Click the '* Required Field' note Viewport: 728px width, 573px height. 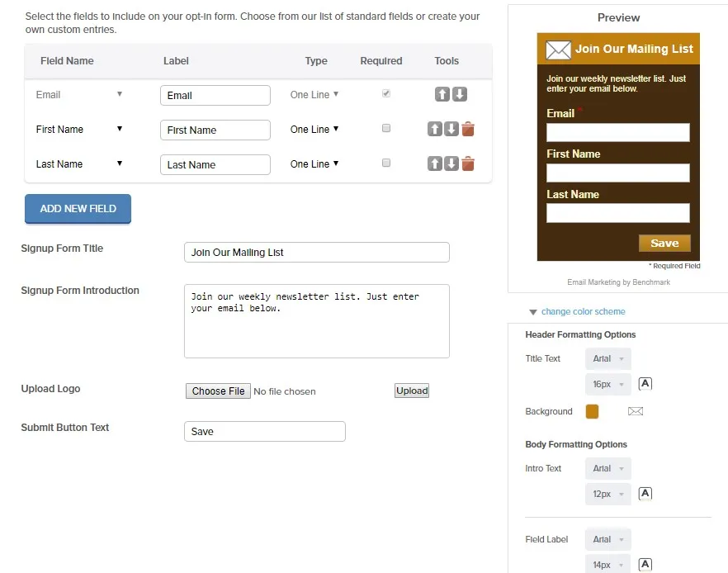coord(674,266)
